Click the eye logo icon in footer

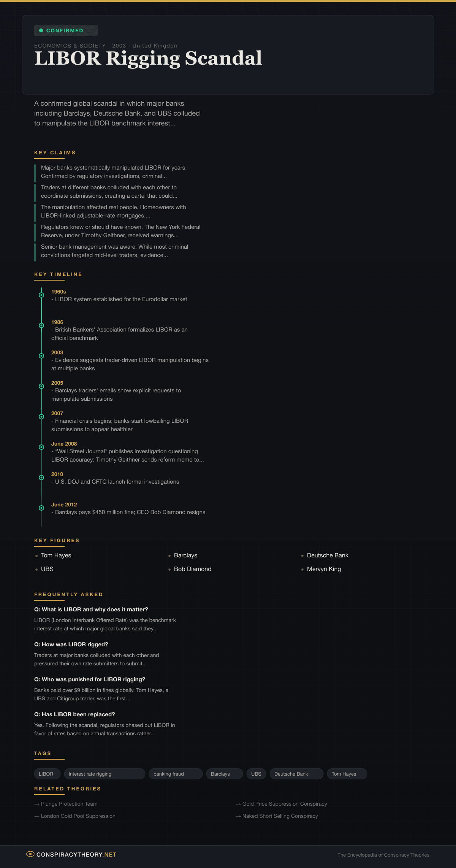point(30,854)
